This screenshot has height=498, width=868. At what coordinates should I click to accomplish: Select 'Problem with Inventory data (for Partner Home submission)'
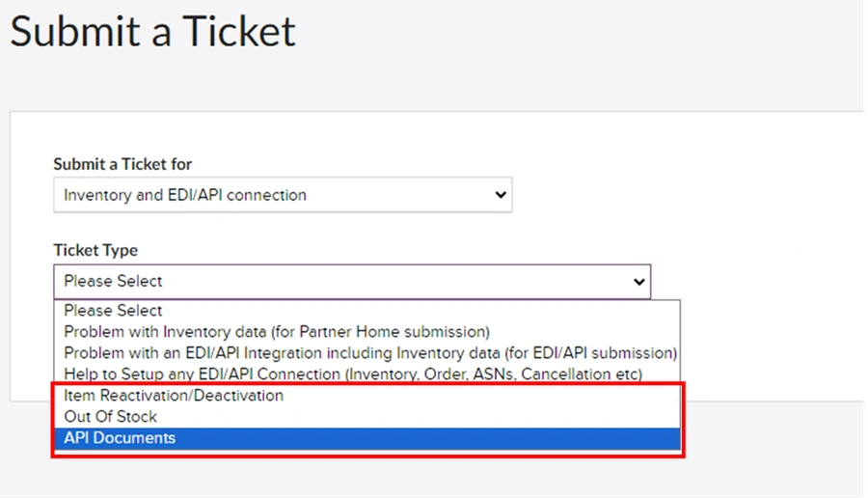[367, 332]
